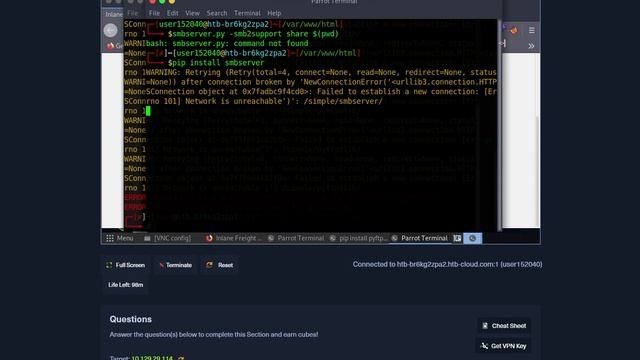Viewport: 640px width, 360px height.
Task: Terminate the Pwnbox instance
Action: click(176, 265)
